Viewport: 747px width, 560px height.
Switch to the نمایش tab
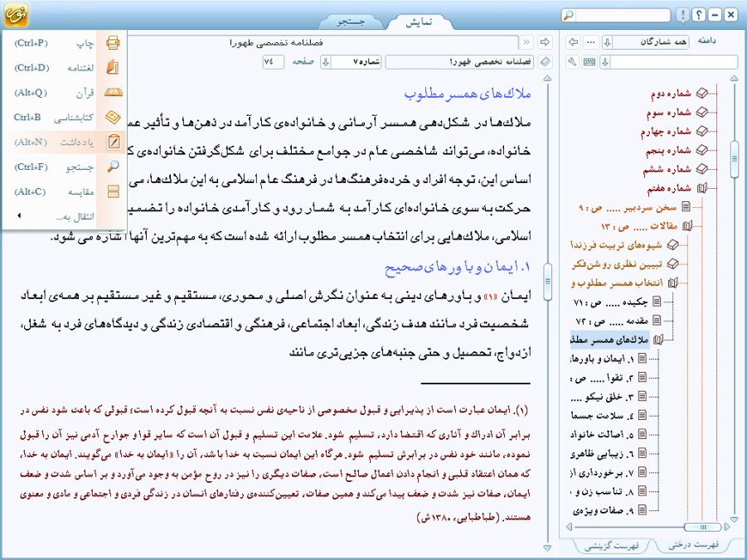(419, 22)
